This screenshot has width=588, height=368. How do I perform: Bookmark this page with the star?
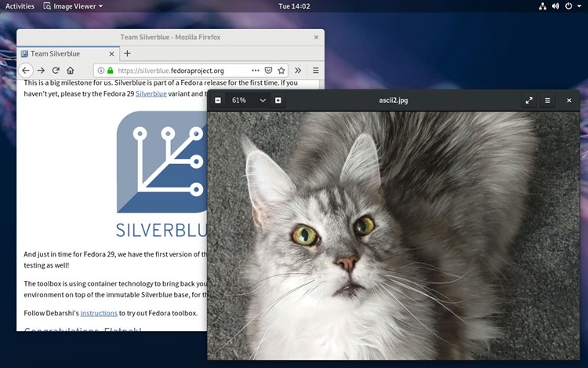pyautogui.click(x=281, y=70)
